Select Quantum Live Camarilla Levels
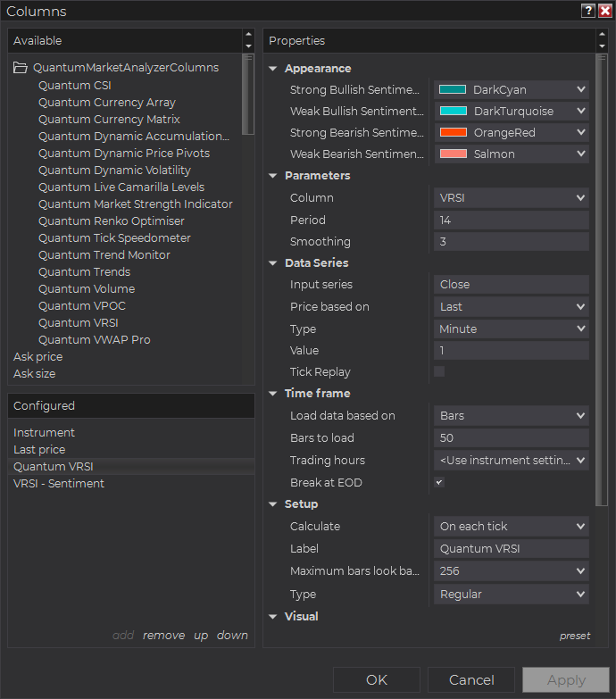The height and width of the screenshot is (699, 616). pyautogui.click(x=121, y=187)
